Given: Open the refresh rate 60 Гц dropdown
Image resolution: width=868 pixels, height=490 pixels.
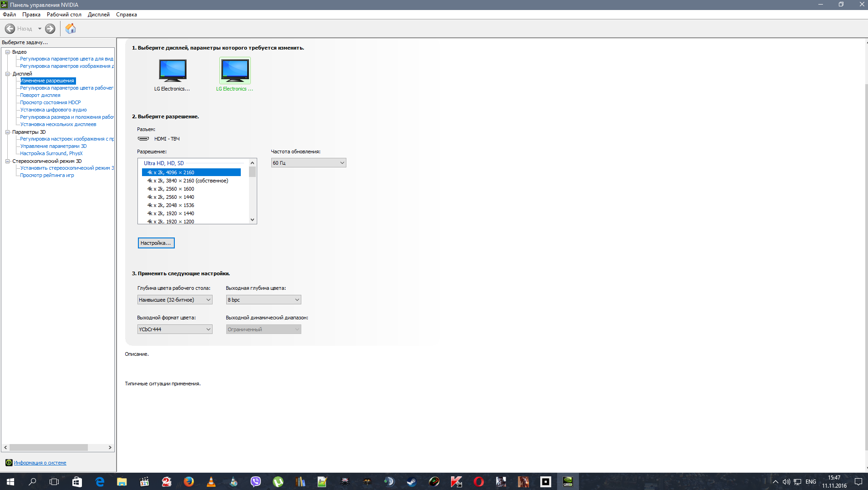Looking at the screenshot, I should [x=308, y=163].
